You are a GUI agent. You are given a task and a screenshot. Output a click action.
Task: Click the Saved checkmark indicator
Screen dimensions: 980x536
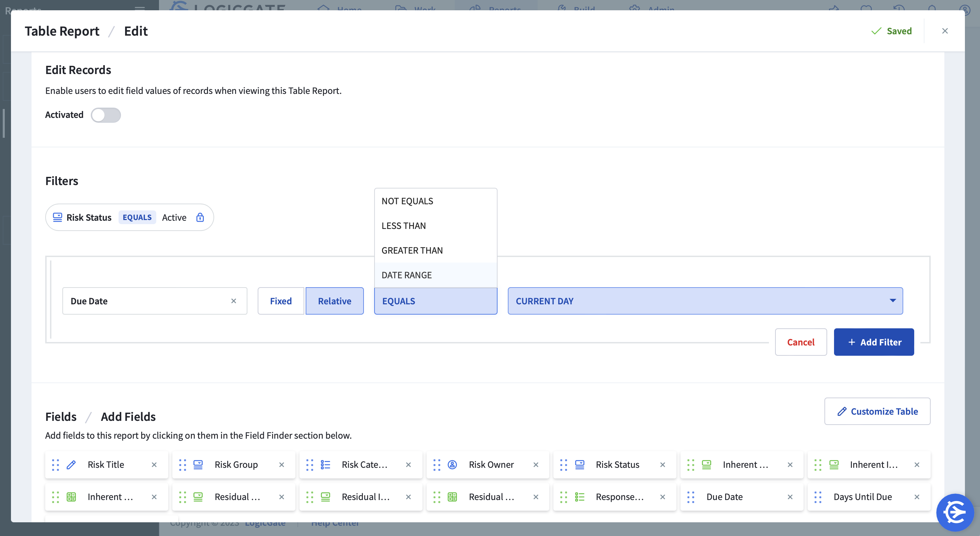[x=876, y=31]
